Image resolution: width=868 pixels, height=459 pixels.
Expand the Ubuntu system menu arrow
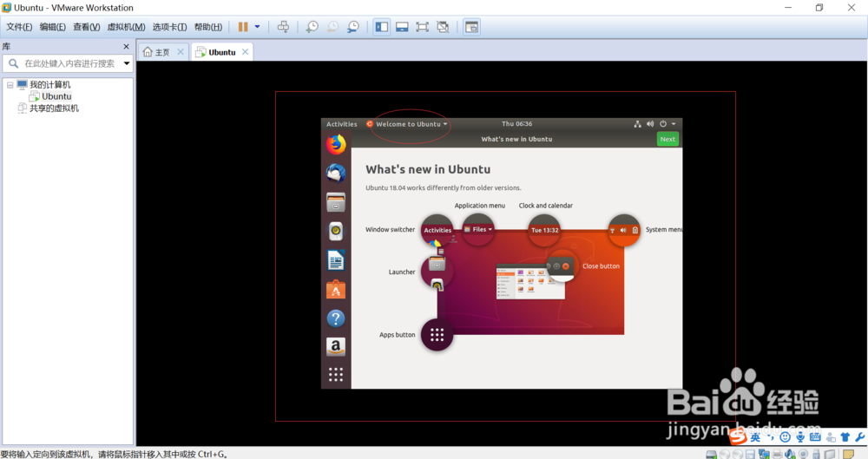[x=674, y=124]
